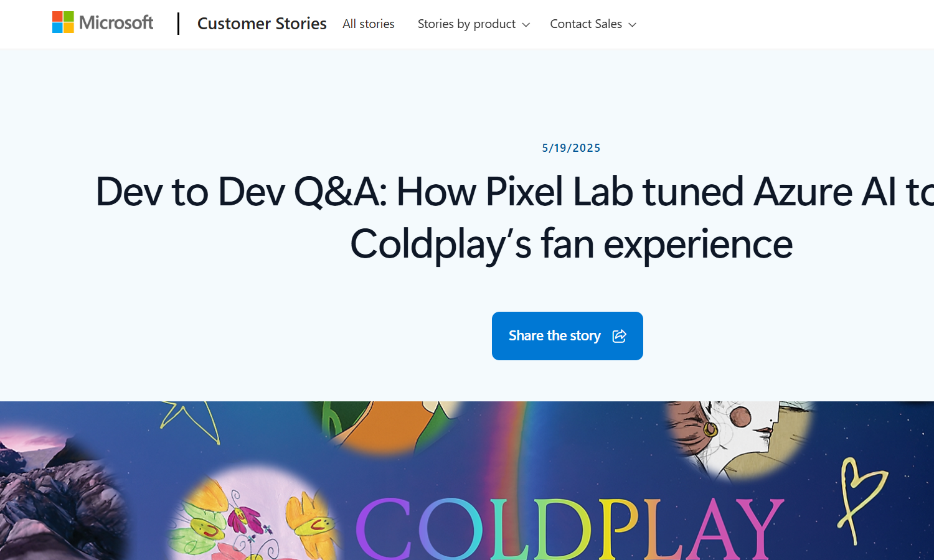Open the Stories by product menu
Image resolution: width=934 pixels, height=560 pixels.
click(466, 24)
